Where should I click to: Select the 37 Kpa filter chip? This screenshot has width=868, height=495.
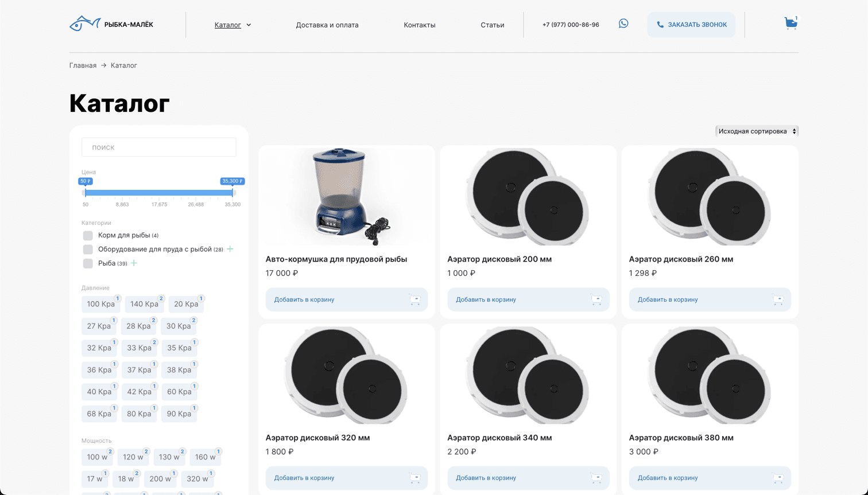[x=139, y=370]
